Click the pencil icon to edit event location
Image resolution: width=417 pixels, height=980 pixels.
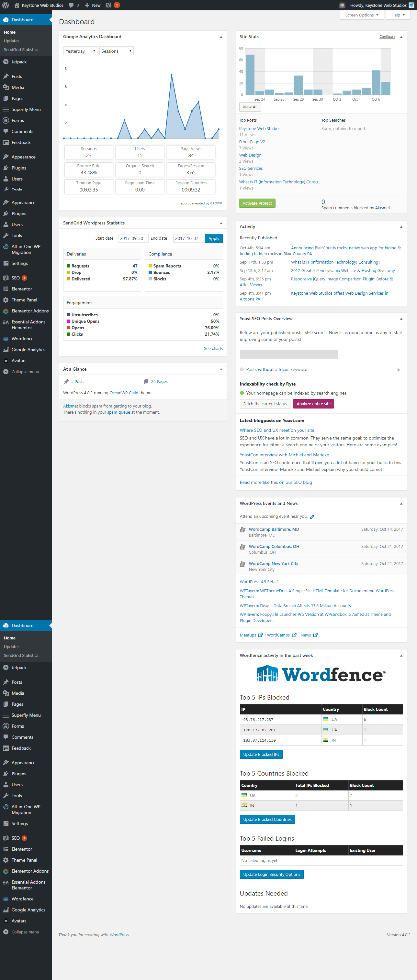[x=312, y=517]
